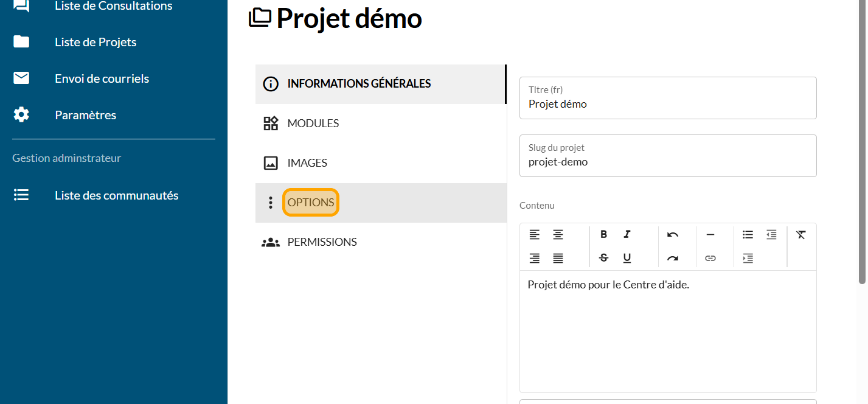Justify the content text
The height and width of the screenshot is (404, 868).
pos(558,258)
